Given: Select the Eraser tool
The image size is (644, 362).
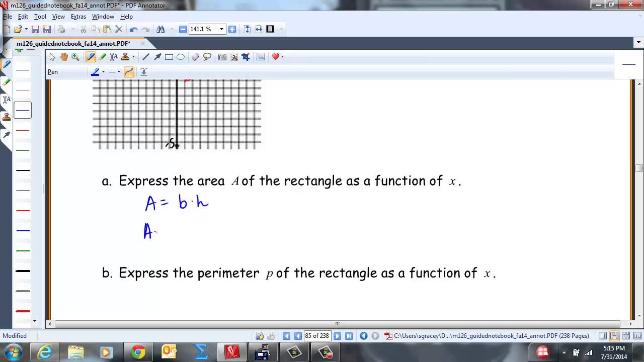Looking at the screenshot, I should click(196, 57).
